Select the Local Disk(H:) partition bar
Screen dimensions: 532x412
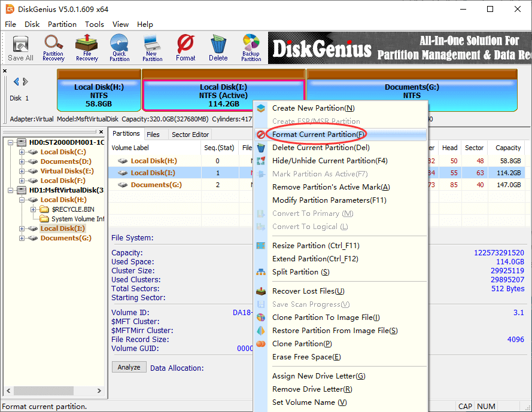pyautogui.click(x=99, y=91)
